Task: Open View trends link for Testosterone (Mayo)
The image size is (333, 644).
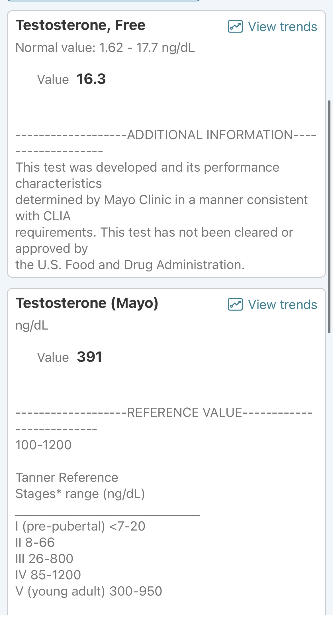Action: tap(282, 305)
